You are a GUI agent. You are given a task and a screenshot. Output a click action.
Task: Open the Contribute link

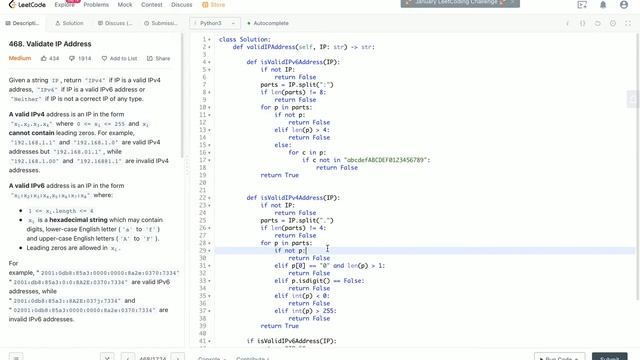[x=252, y=358]
